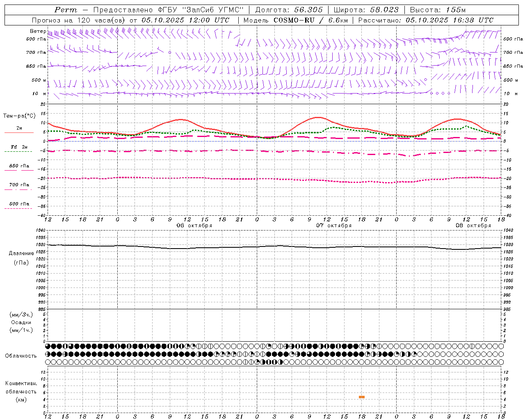Screen dimensions: 525x420
Task: Click "Прогноз на 120 часа(ов)" forecast text
Action: pyautogui.click(x=79, y=20)
